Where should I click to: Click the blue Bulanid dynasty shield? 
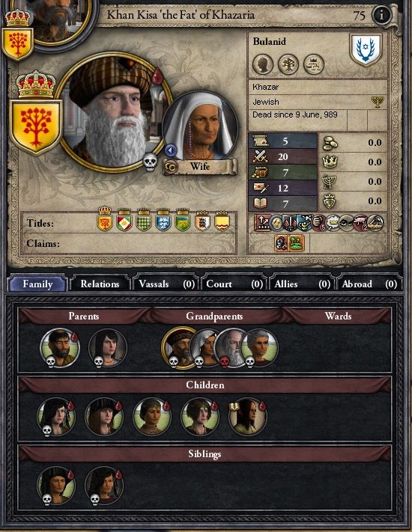click(x=366, y=49)
